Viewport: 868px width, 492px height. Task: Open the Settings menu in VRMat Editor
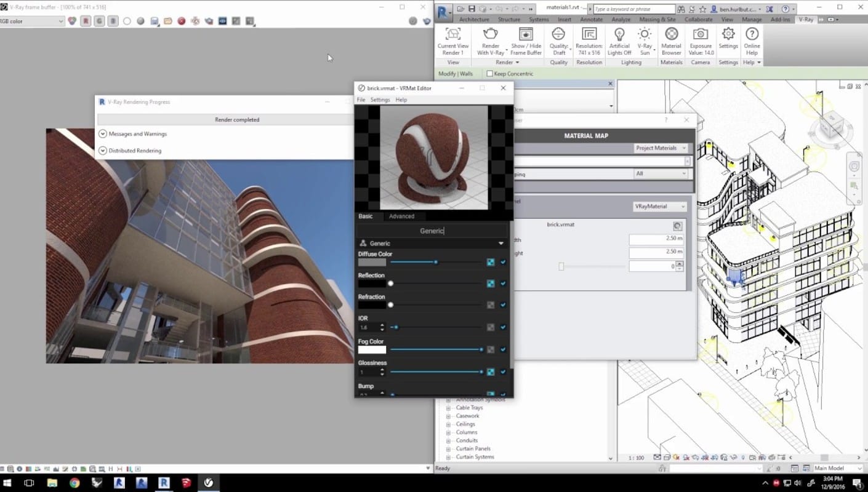380,100
